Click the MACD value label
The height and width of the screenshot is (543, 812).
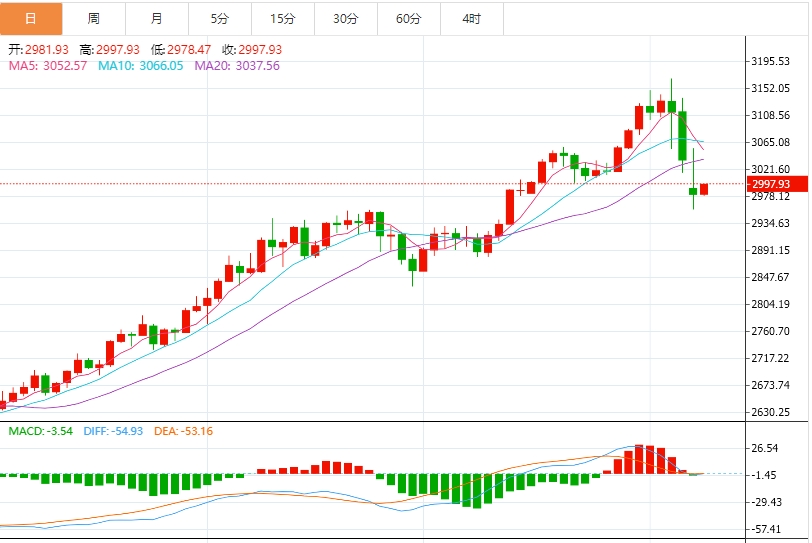(x=40, y=431)
